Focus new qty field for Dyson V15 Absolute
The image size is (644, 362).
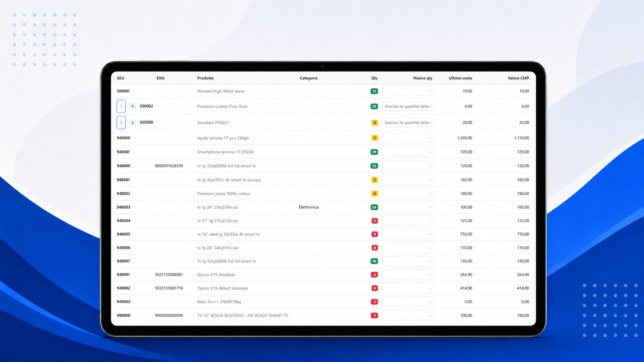tap(408, 275)
